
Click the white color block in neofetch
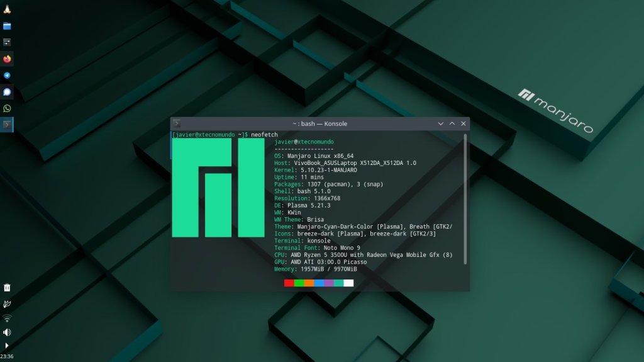(x=348, y=283)
